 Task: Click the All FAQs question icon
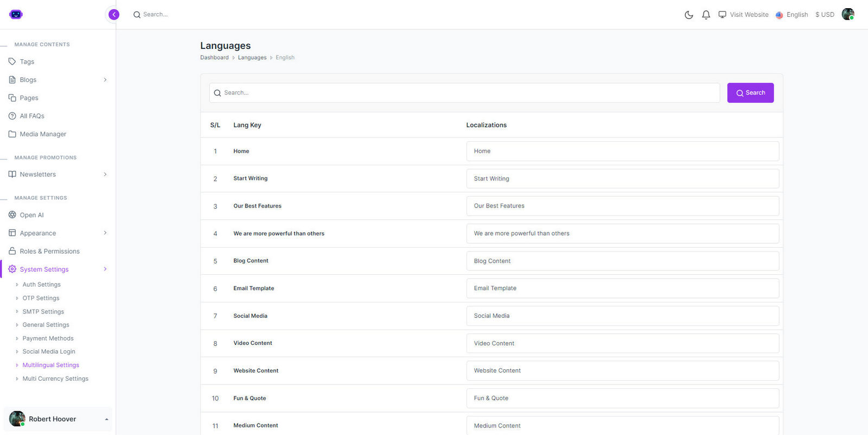(x=12, y=116)
